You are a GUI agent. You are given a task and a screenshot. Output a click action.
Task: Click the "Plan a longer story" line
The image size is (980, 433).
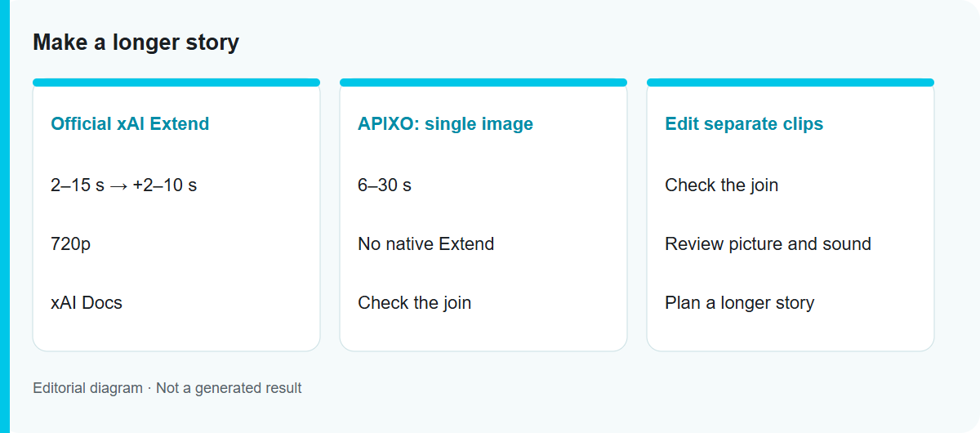(x=739, y=303)
